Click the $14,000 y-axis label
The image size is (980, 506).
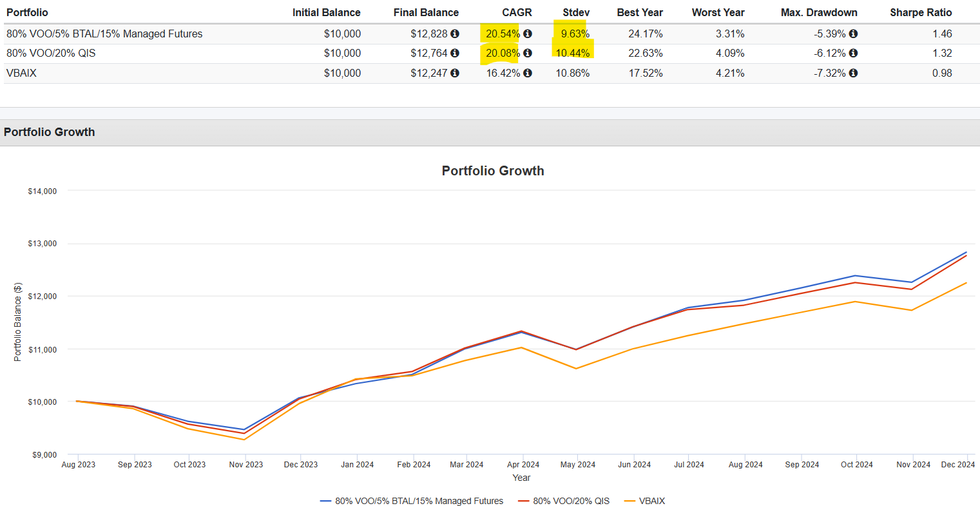click(42, 191)
